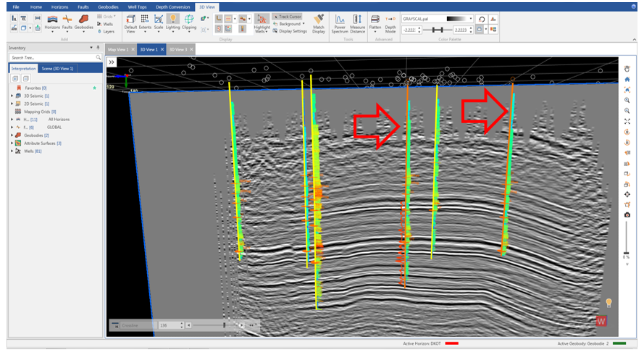
Task: Expand the Attribute Surfaces tree node
Action: tap(12, 143)
